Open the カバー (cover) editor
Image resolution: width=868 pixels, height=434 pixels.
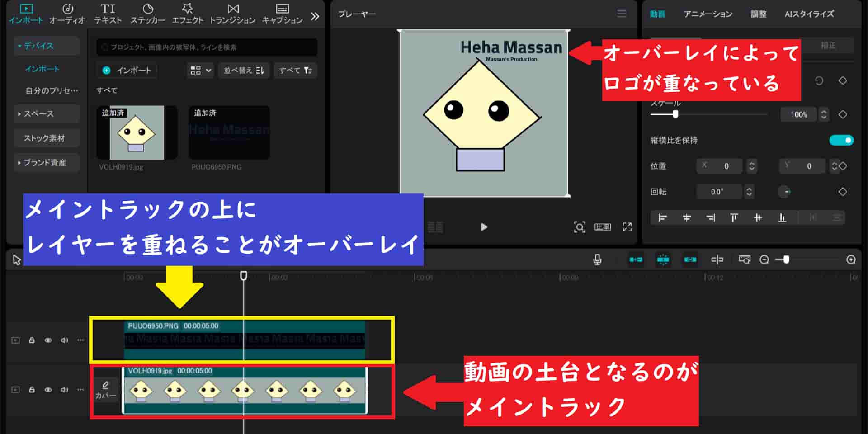(105, 389)
